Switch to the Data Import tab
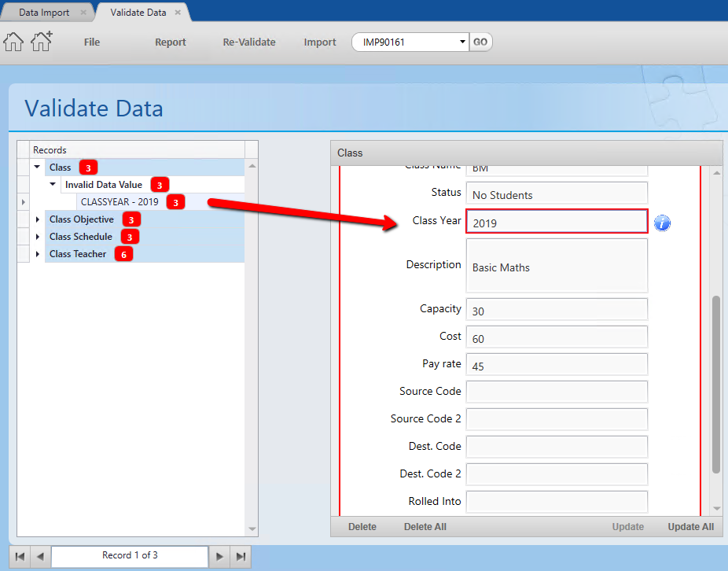Screen dimensions: 728x571 point(44,13)
